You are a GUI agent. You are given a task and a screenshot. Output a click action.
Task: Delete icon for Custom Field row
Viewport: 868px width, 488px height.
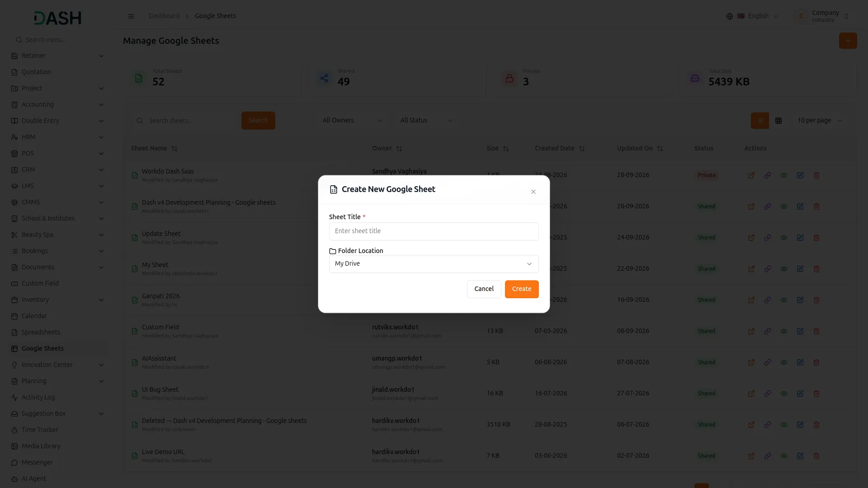point(816,331)
